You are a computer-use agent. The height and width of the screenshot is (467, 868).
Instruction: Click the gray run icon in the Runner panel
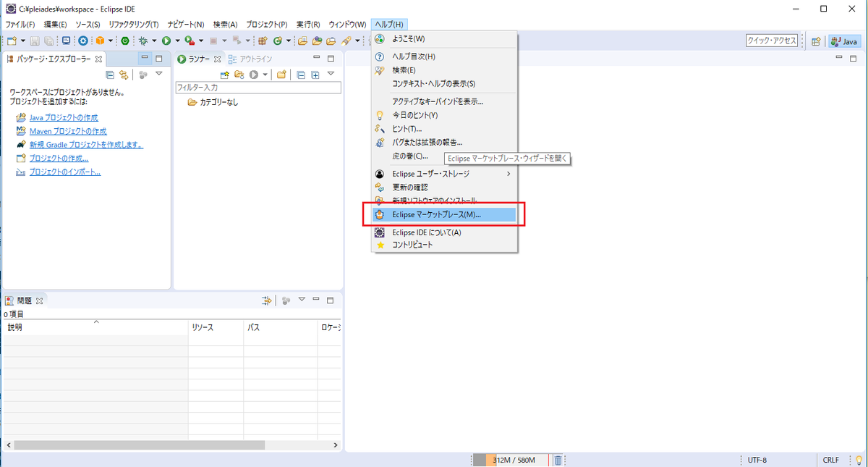coord(255,75)
